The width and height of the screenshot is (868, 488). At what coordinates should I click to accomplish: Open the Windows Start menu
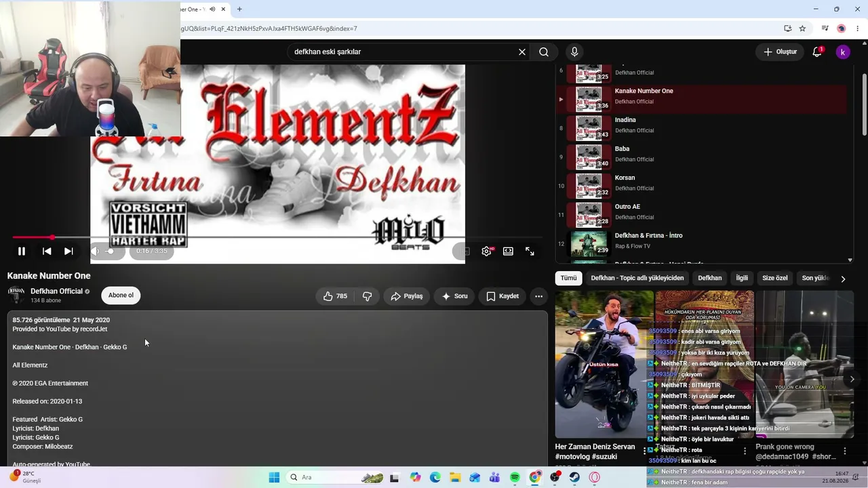(274, 477)
